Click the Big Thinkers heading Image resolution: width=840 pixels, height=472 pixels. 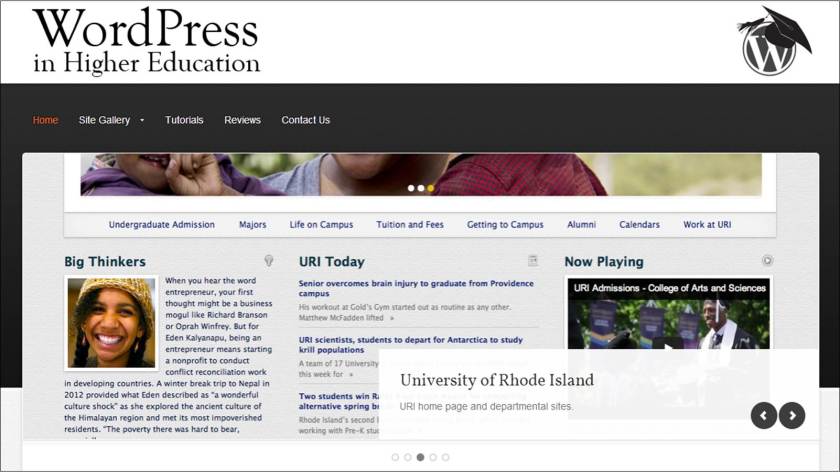tap(105, 261)
